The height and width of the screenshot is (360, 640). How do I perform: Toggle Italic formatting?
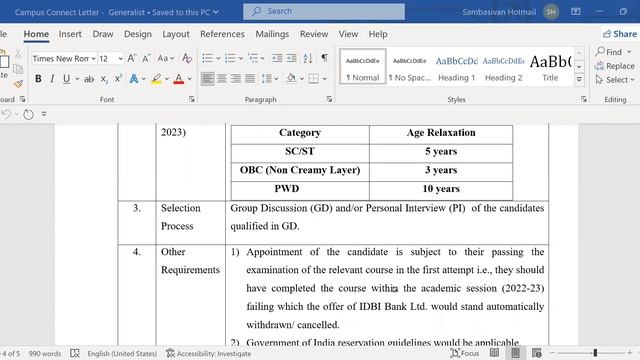[x=52, y=79]
